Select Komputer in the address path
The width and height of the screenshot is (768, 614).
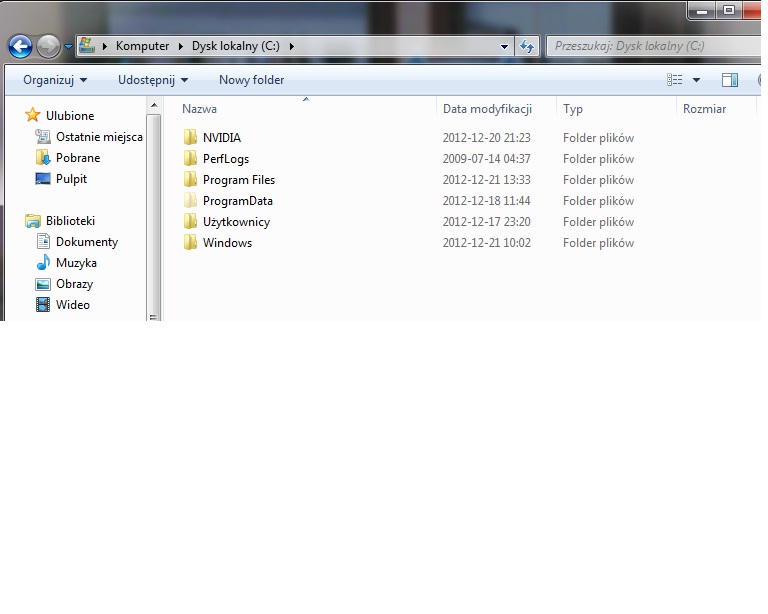142,46
